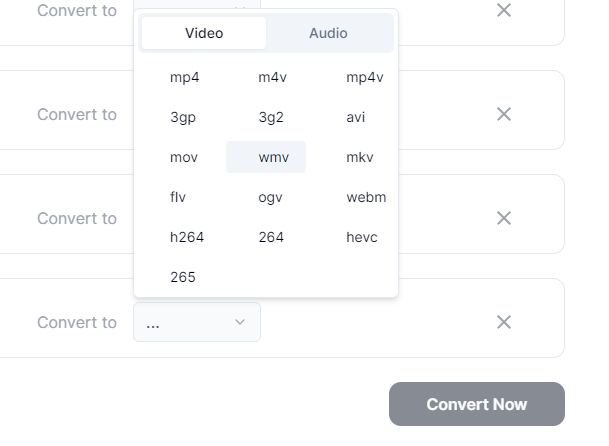The image size is (609, 446).
Task: Choose m4v from format list
Action: coord(272,77)
